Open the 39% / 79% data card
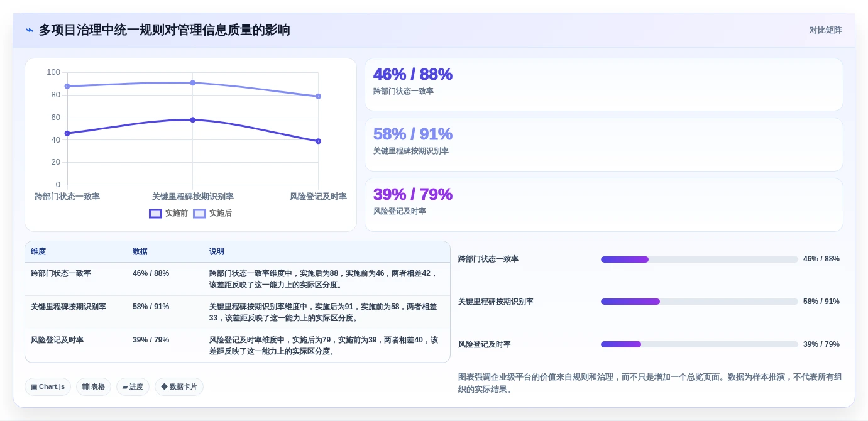The image size is (868, 421). (604, 205)
